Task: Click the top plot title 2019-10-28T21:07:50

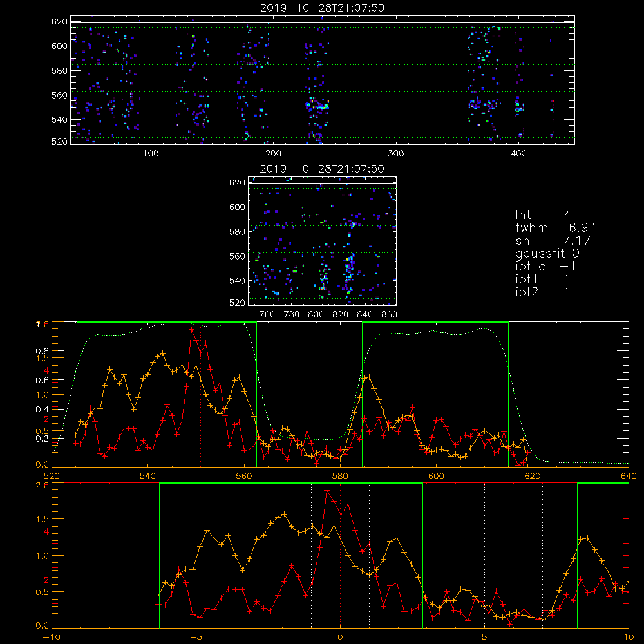Action: [x=322, y=8]
